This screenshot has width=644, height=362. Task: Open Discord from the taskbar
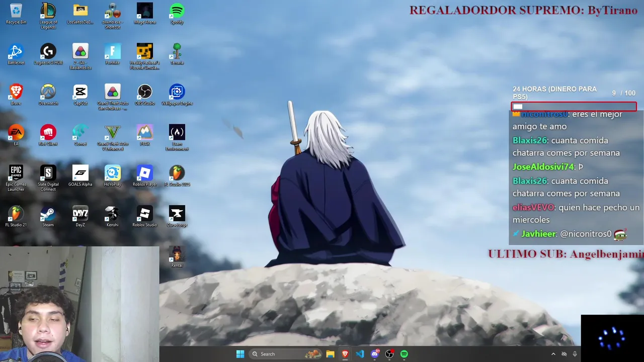tap(374, 354)
